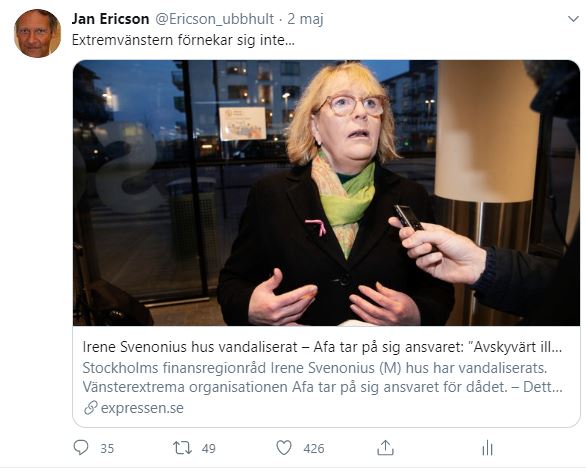Screen dimensions: 586x471
Task: Visit the expressen.se domain link
Action: [142, 408]
